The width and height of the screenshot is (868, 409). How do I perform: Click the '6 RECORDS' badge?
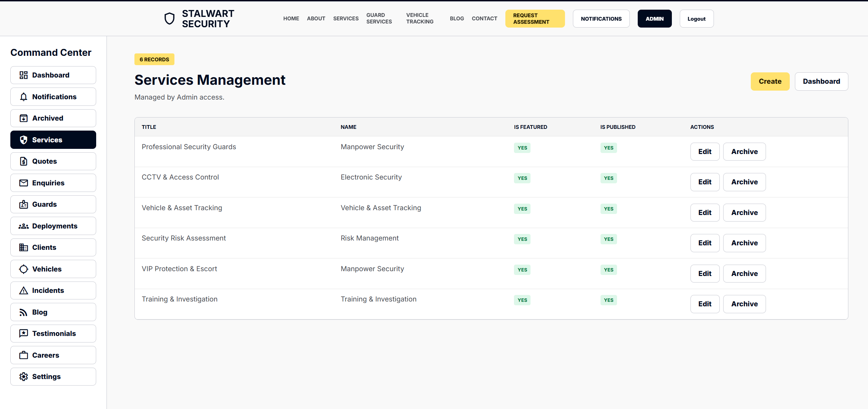pos(154,59)
